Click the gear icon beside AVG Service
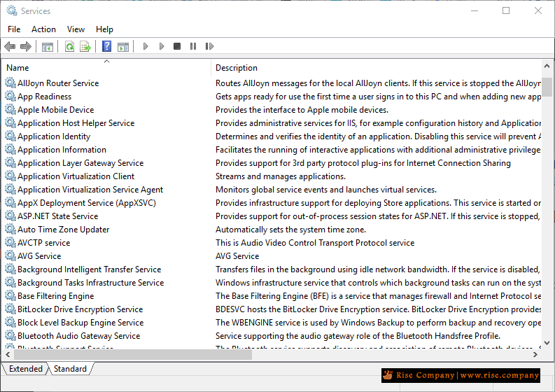This screenshot has height=392, width=555. click(10, 255)
